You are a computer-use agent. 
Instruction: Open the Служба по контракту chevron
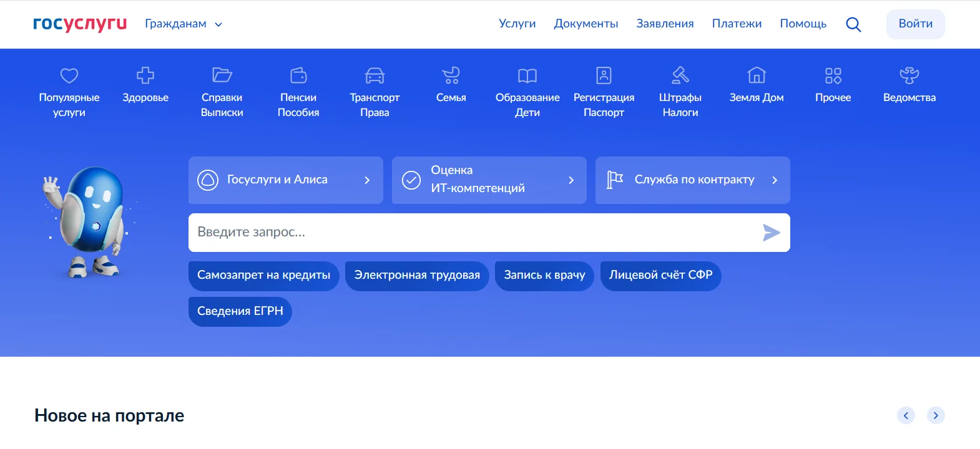(775, 180)
